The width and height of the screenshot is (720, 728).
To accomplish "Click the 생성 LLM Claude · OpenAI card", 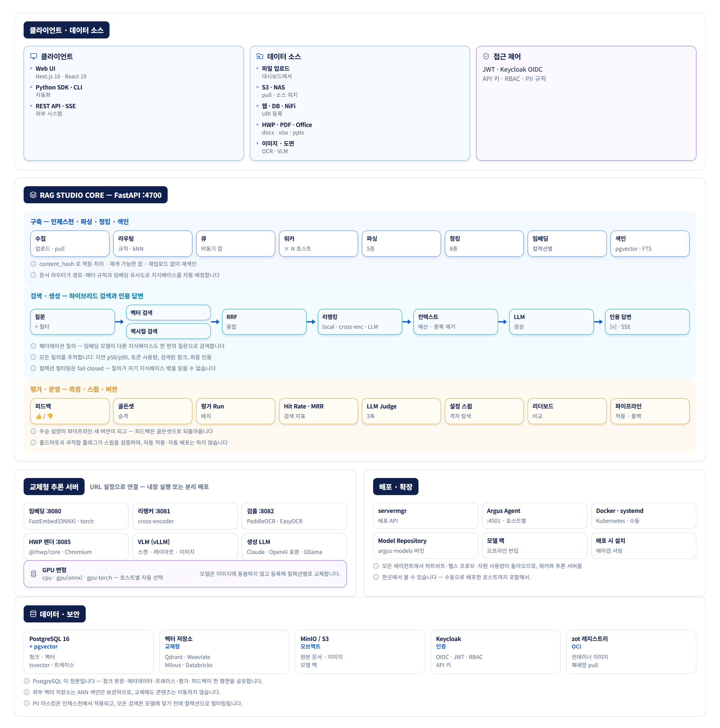I will [x=294, y=546].
